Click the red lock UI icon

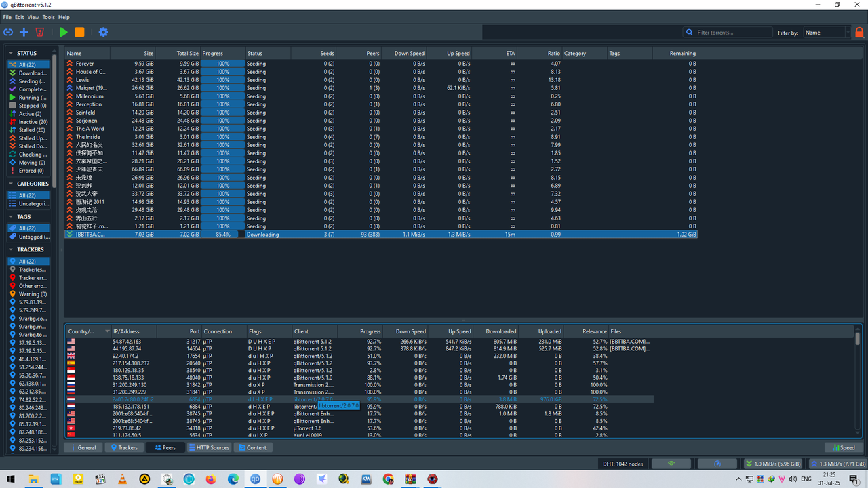[x=859, y=32]
